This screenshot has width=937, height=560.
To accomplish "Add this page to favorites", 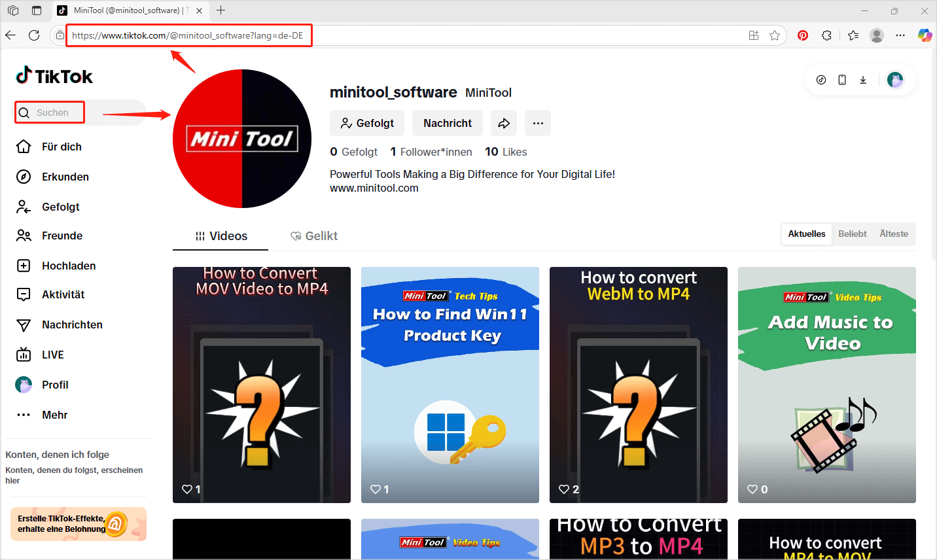I will (775, 35).
